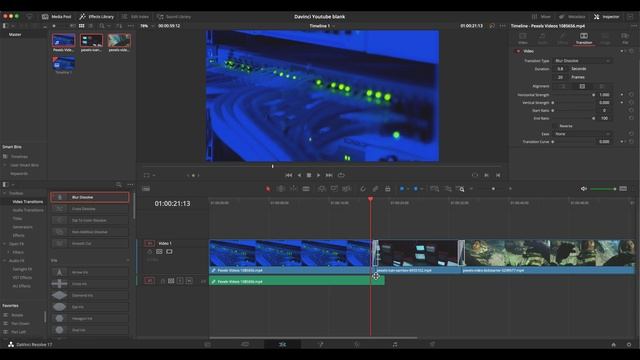The image size is (640, 360).
Task: Open the Media Pool panel
Action: click(57, 17)
